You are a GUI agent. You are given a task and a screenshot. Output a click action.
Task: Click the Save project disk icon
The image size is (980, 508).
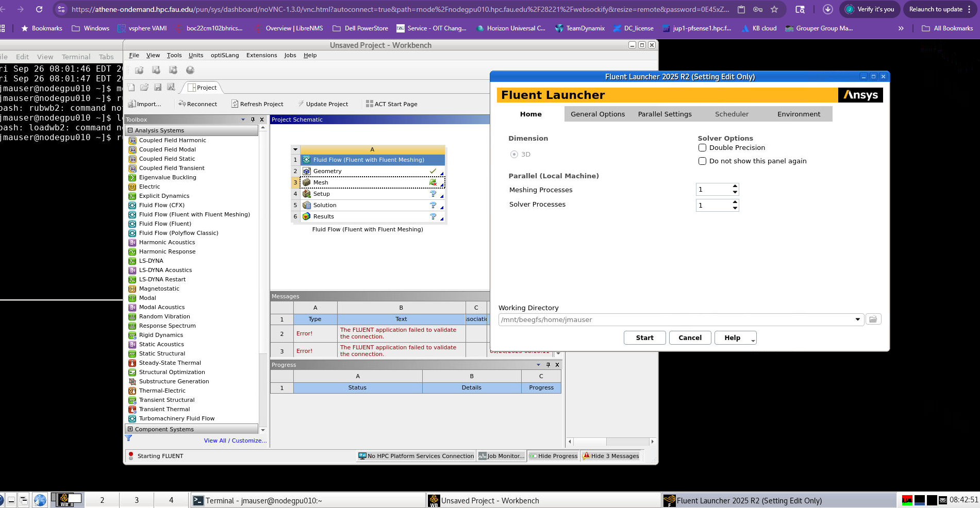click(x=158, y=88)
